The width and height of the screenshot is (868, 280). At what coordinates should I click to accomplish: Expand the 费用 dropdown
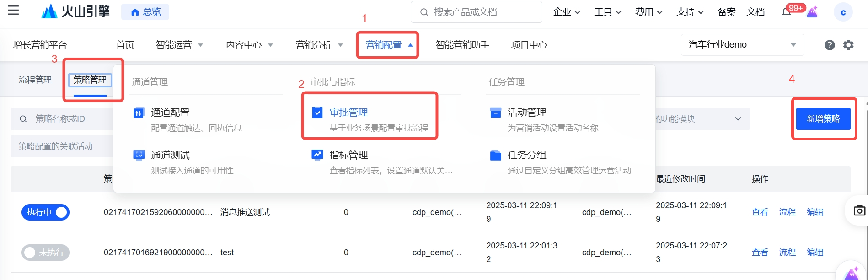coord(648,12)
